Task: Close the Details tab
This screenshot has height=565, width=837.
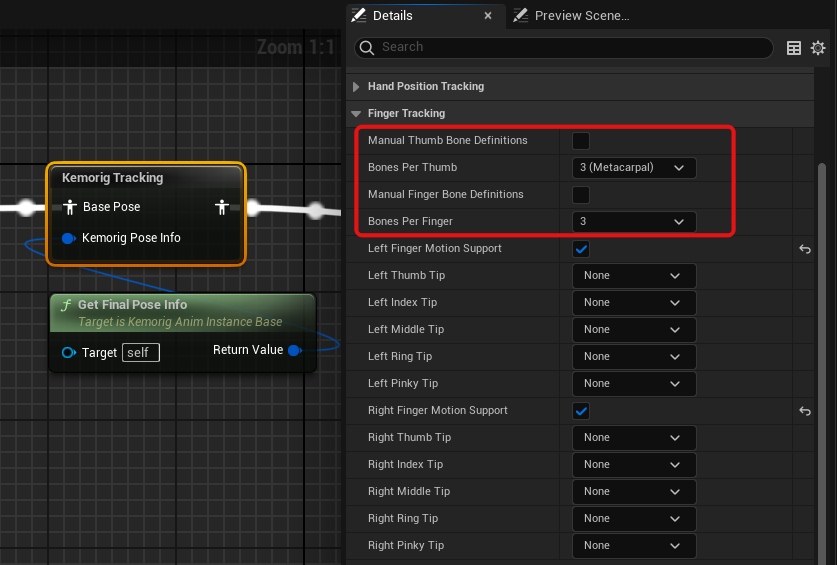Action: pos(488,16)
